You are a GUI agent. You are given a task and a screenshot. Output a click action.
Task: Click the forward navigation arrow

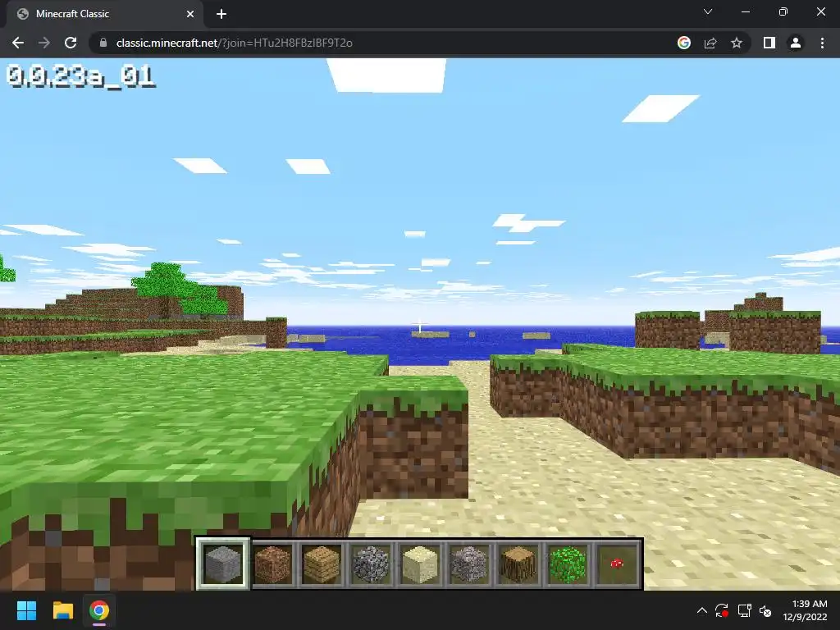44,43
